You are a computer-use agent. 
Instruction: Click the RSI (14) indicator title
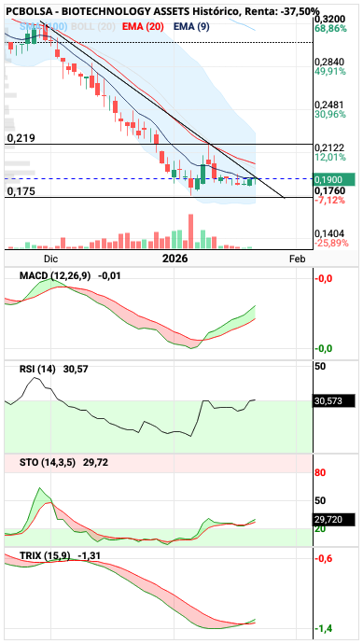37,370
